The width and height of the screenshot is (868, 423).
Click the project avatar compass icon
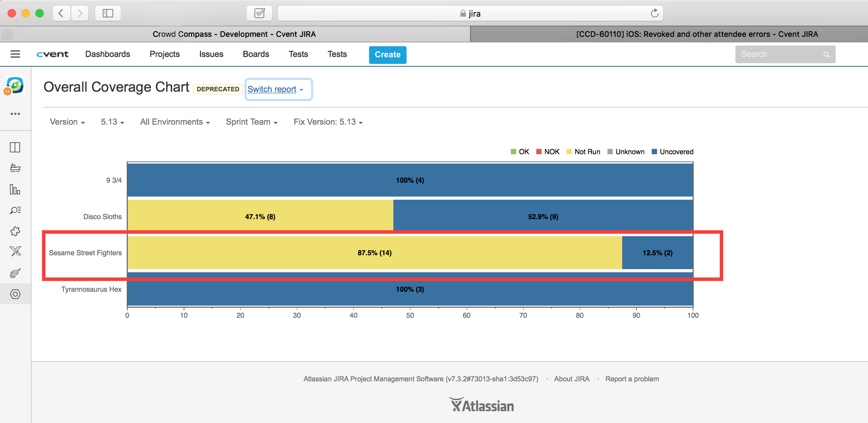(15, 85)
